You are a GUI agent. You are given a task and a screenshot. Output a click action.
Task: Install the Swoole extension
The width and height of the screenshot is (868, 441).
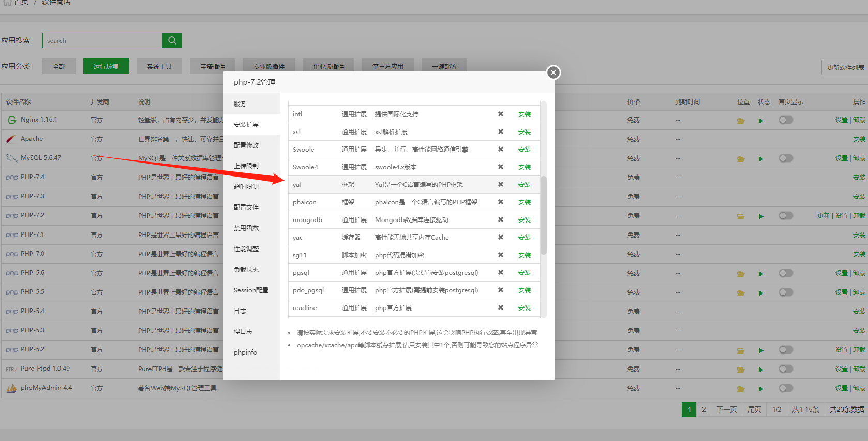point(525,150)
